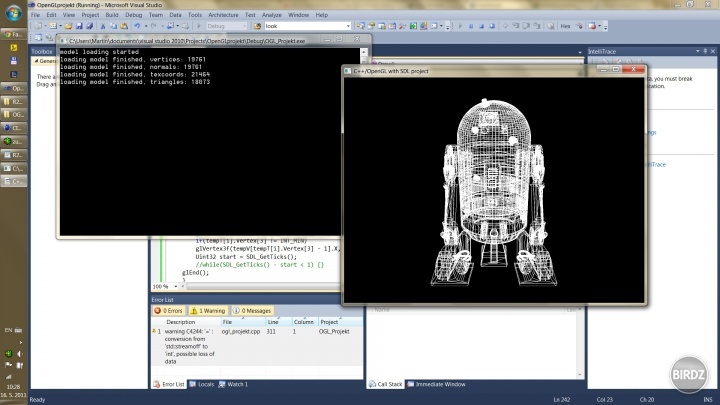Click the Copy icon in toolbar

pyautogui.click(x=113, y=26)
